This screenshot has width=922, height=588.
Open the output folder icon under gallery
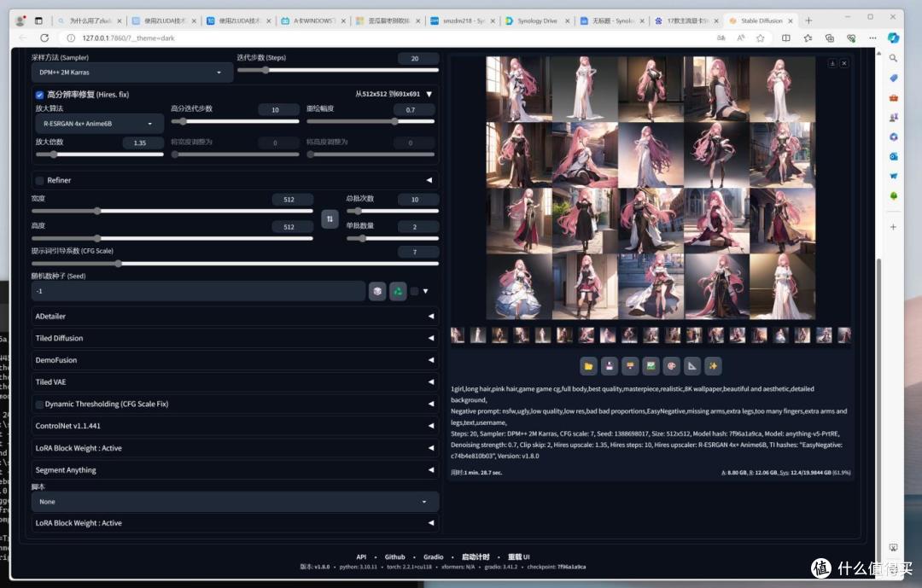point(588,366)
